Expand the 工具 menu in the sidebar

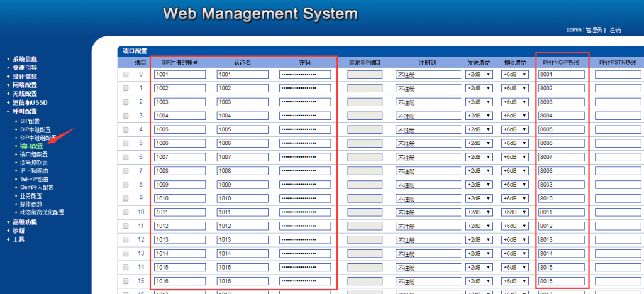click(19, 239)
